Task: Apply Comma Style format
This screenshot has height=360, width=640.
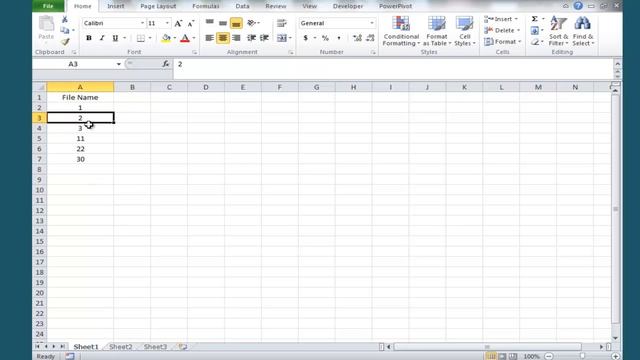Action: pyautogui.click(x=339, y=38)
